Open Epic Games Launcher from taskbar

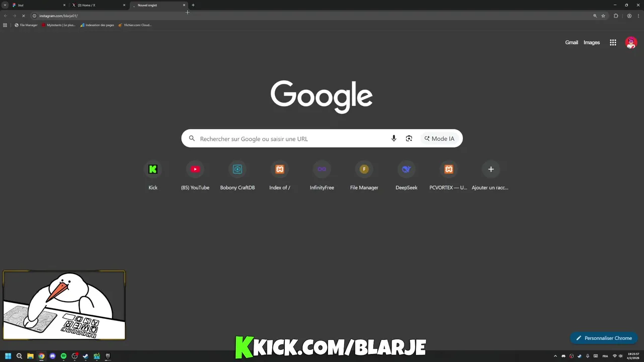point(108,356)
